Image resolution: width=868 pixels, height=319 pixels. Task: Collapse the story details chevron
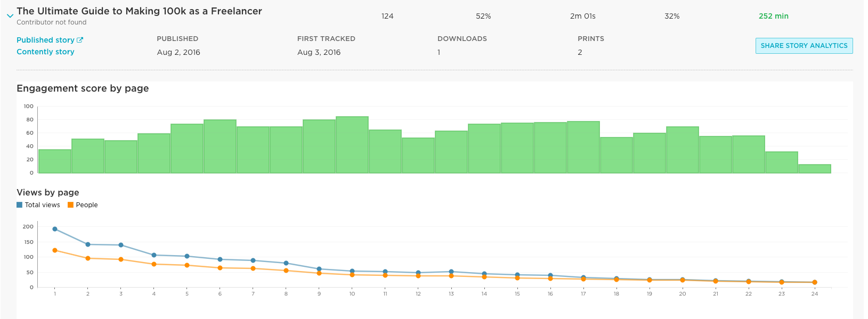10,16
